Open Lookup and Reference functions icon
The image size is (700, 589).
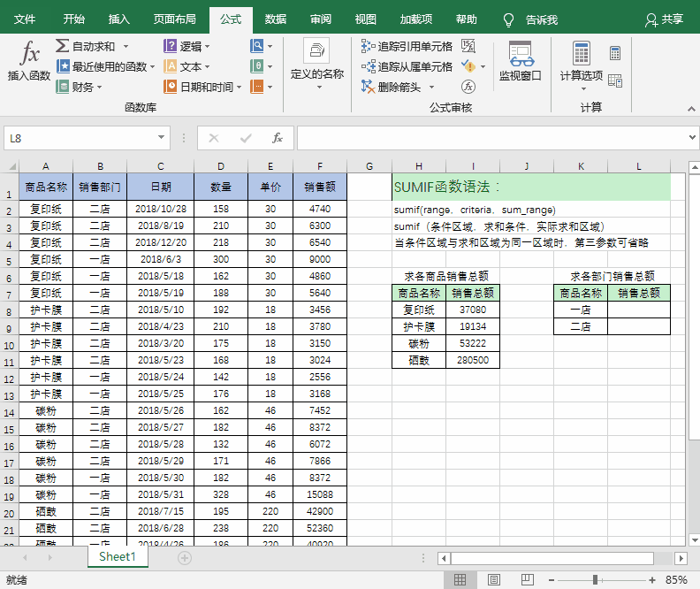tap(256, 46)
